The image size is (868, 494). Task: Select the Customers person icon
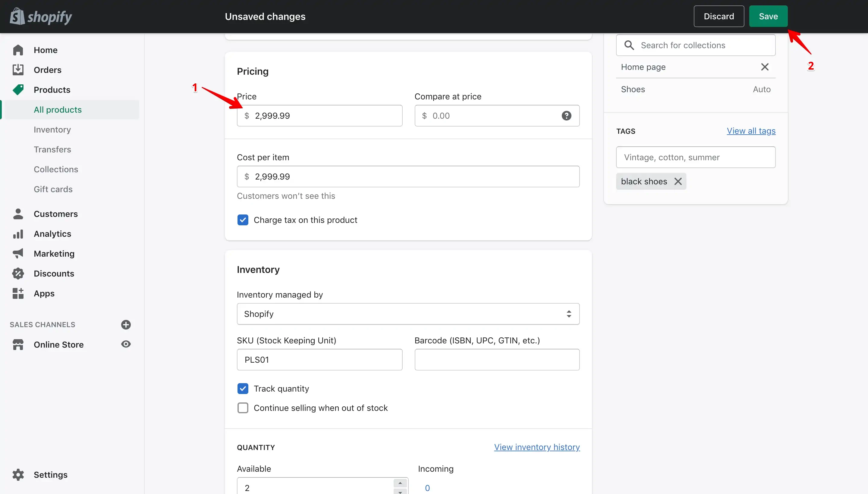click(x=18, y=214)
